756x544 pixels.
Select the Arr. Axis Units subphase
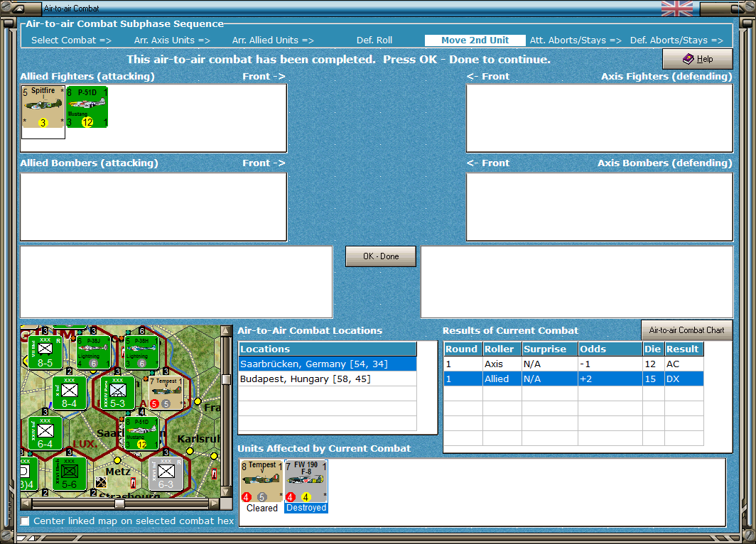[x=172, y=40]
